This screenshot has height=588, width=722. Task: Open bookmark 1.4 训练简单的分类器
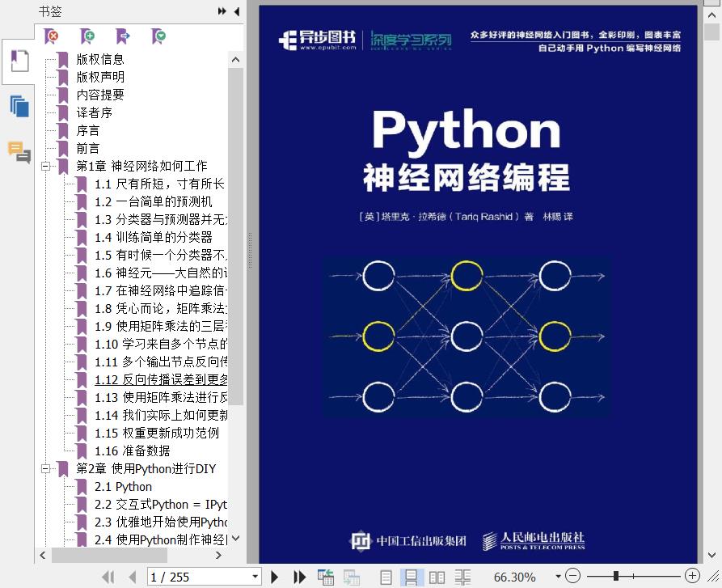153,237
